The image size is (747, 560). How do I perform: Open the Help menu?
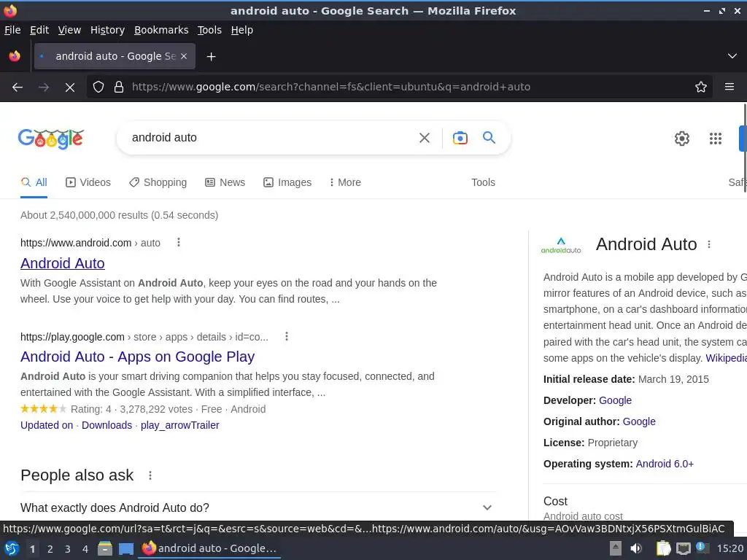pos(242,30)
